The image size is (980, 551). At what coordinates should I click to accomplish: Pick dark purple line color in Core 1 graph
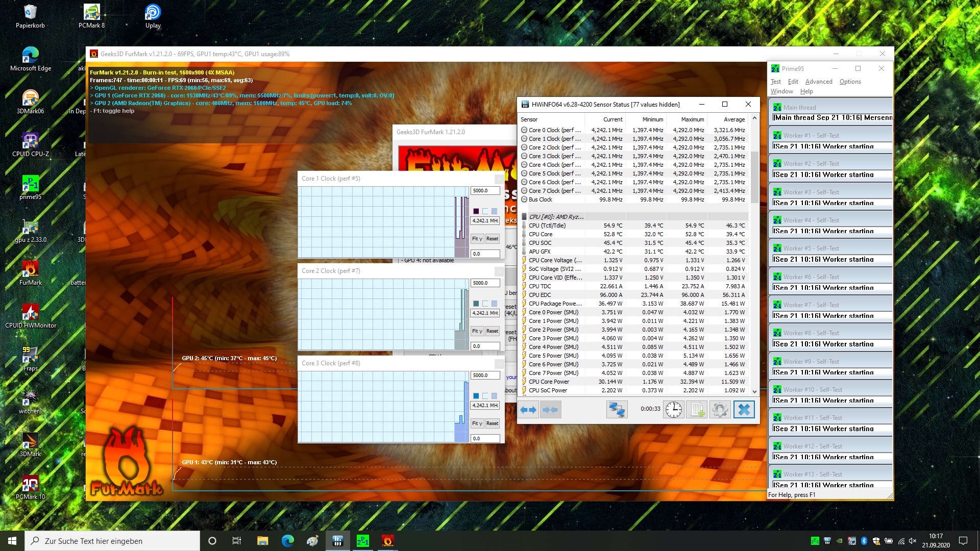click(476, 211)
